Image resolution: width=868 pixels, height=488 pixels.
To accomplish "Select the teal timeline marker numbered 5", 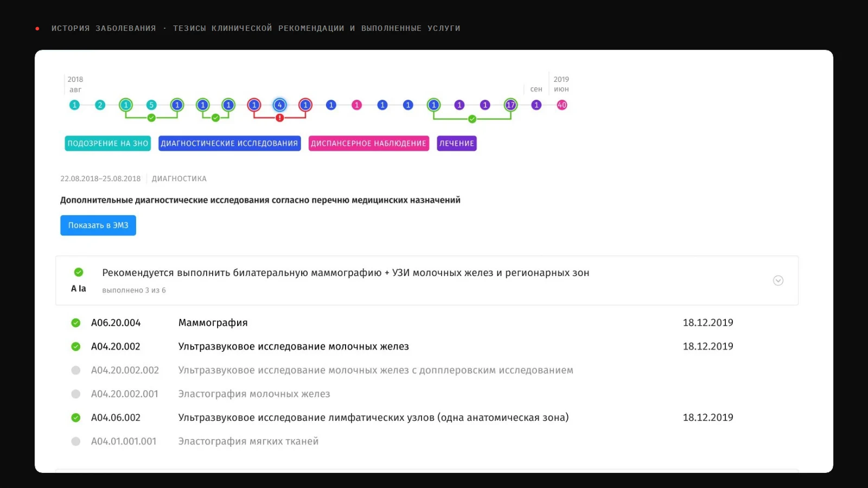I will (x=151, y=105).
